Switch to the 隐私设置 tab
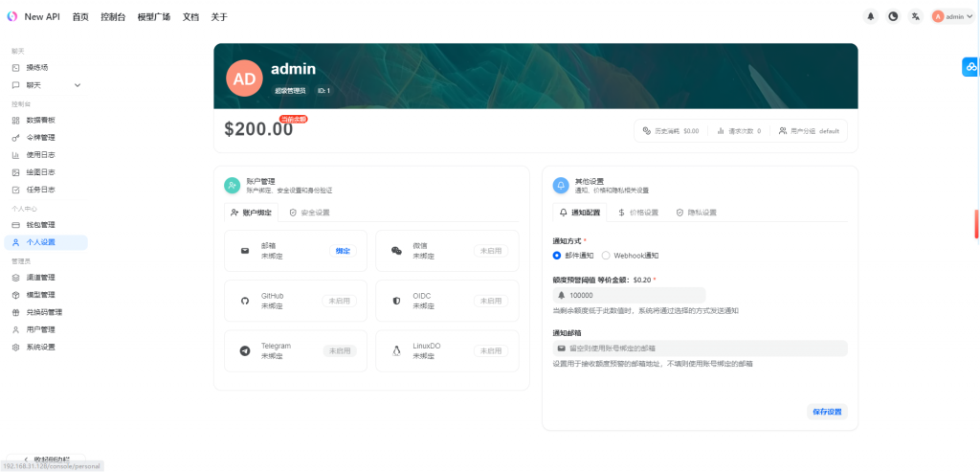The height and width of the screenshot is (472, 980). pyautogui.click(x=697, y=213)
